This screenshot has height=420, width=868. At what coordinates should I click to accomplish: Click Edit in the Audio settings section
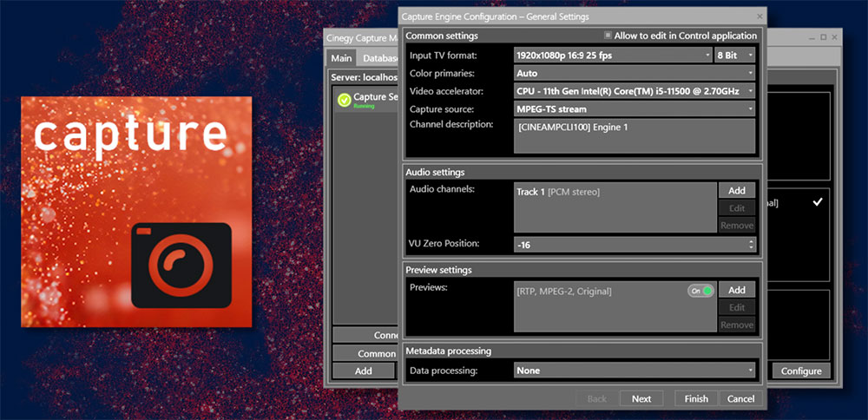[737, 208]
